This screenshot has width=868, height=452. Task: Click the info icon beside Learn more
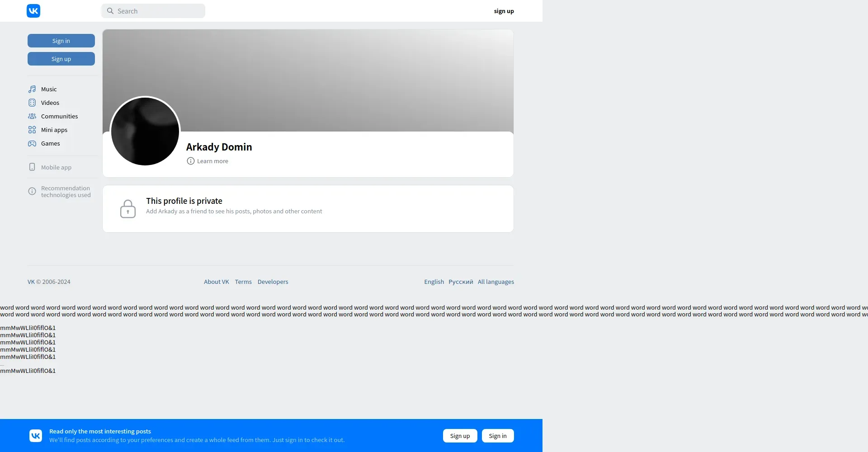pyautogui.click(x=191, y=161)
